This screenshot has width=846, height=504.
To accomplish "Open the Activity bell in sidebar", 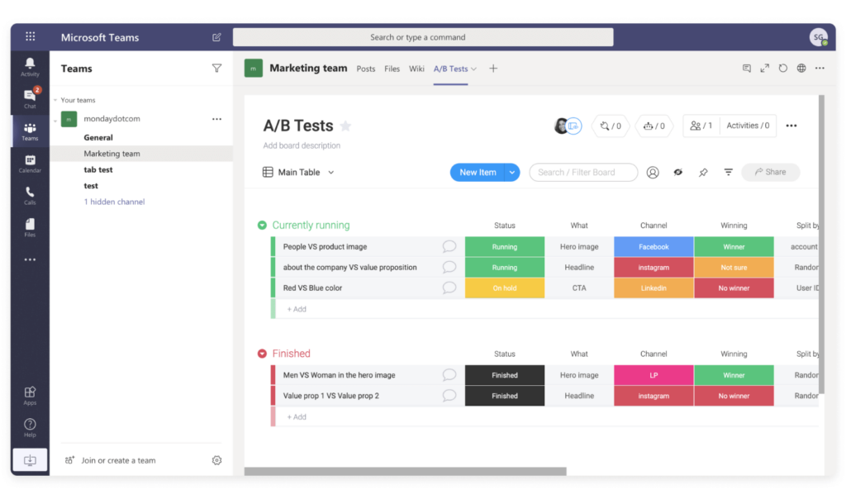I will [x=30, y=68].
